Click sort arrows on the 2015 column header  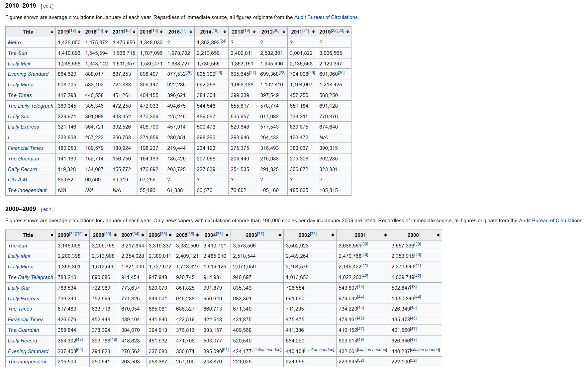pyautogui.click(x=191, y=32)
